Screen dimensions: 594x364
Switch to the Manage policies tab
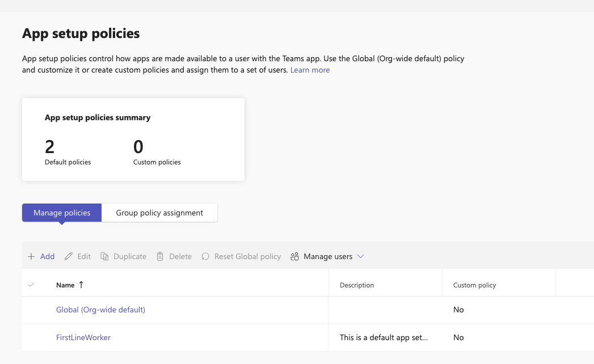coord(62,213)
